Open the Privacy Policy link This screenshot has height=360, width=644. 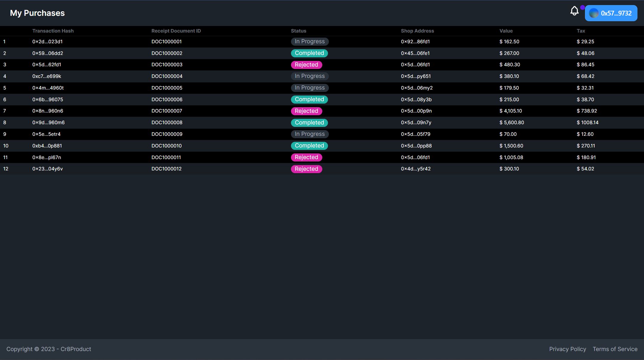567,349
